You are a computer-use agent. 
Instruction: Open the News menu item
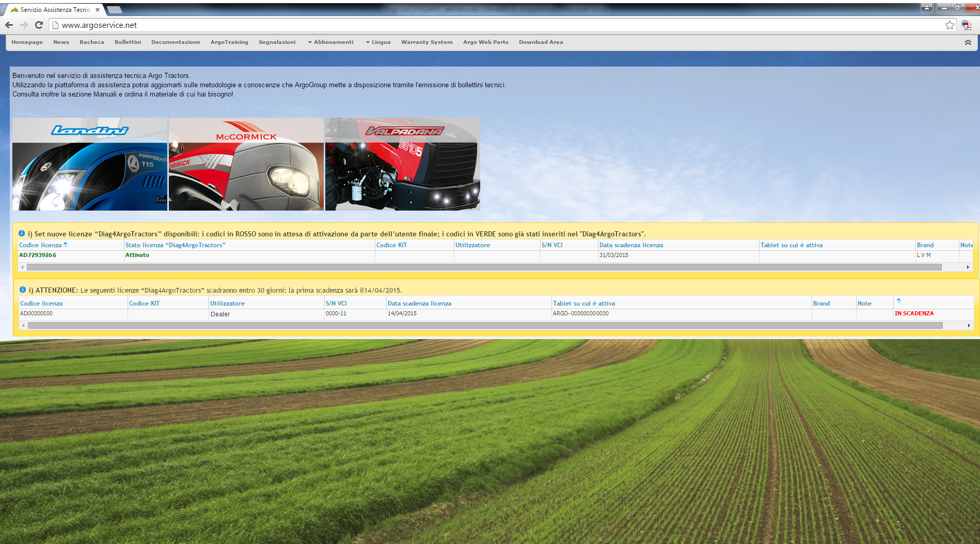click(x=61, y=42)
